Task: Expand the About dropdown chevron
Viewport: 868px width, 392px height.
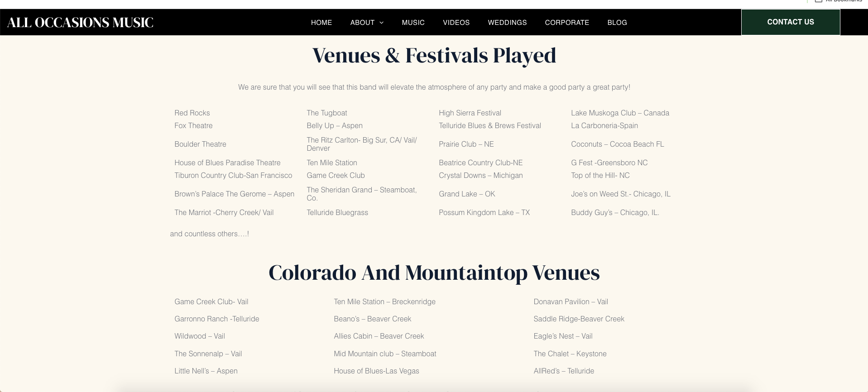Action: (x=381, y=23)
